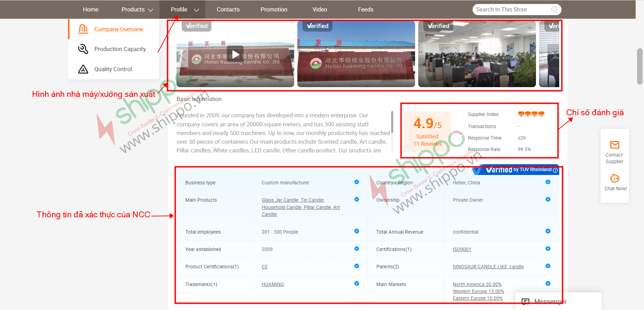Screen dimensions: 644x310
Task: Click the Company Overview building icon
Action: [83, 29]
